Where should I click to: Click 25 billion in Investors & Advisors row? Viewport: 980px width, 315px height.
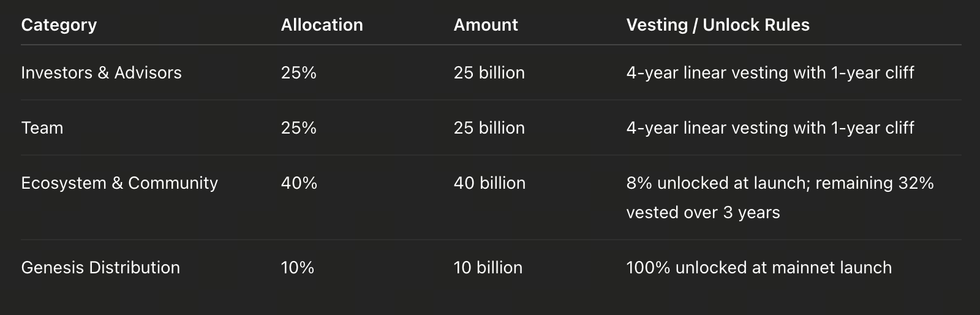click(x=489, y=73)
